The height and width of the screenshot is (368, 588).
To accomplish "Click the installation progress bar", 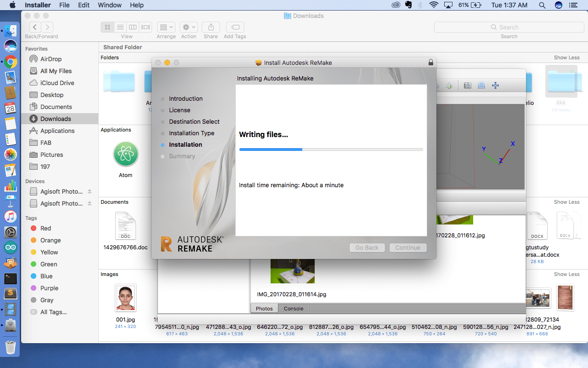I will 331,149.
